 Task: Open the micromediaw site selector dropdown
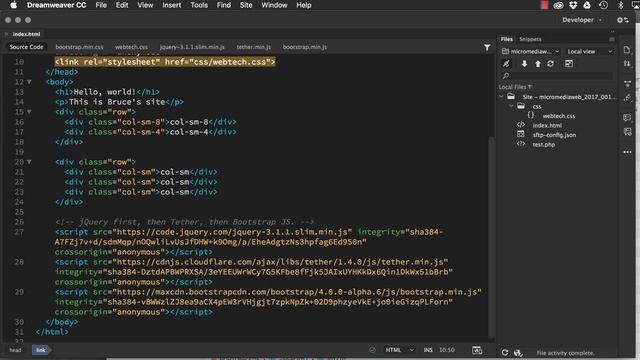[530, 51]
